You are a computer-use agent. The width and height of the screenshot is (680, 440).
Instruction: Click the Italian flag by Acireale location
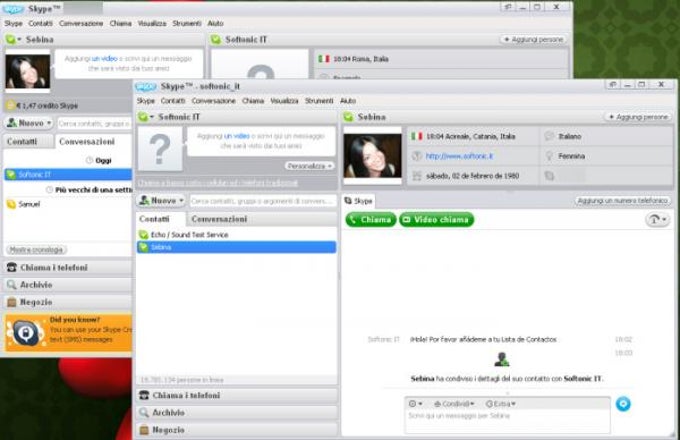point(417,136)
